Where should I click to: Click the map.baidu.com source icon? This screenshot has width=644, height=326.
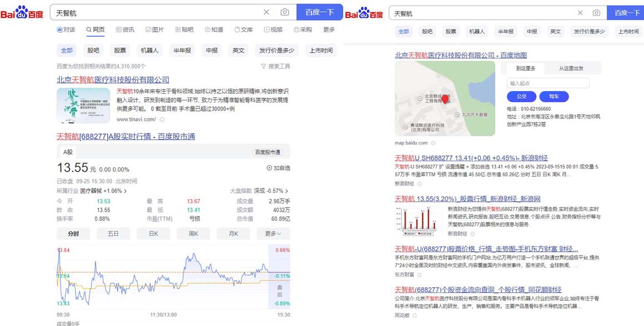[433, 143]
